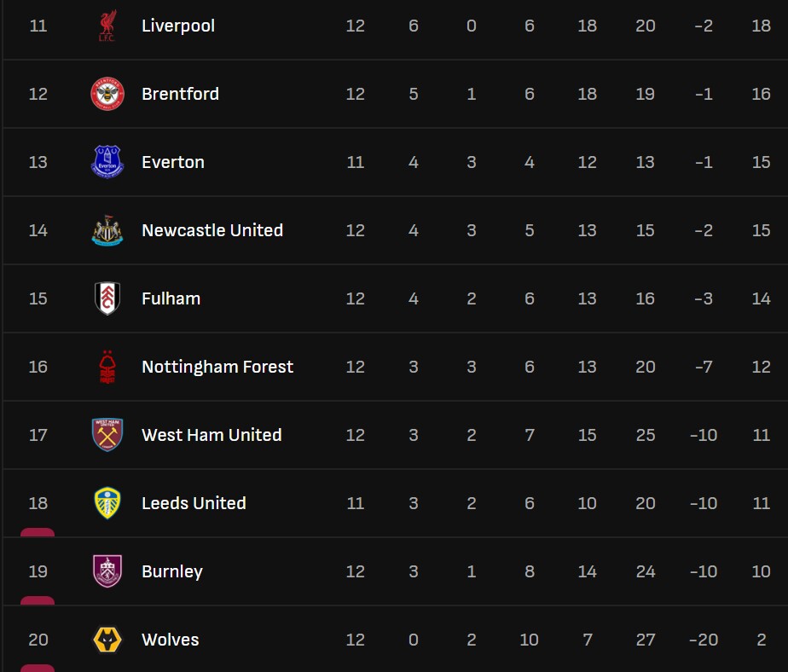Select the Everton crest icon
This screenshot has width=788, height=672.
(107, 162)
